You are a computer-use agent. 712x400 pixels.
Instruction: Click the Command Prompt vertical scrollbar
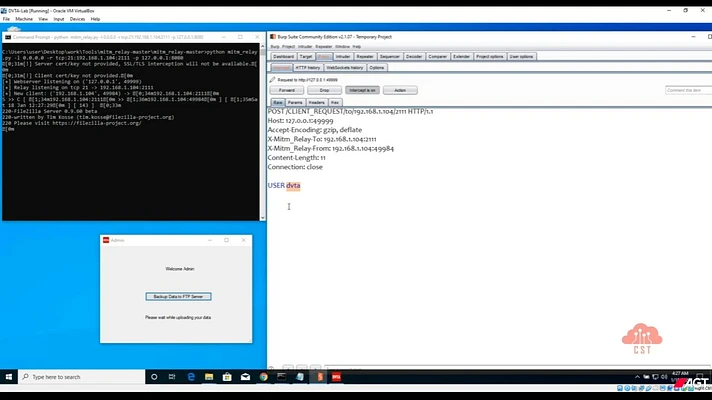tap(262, 132)
